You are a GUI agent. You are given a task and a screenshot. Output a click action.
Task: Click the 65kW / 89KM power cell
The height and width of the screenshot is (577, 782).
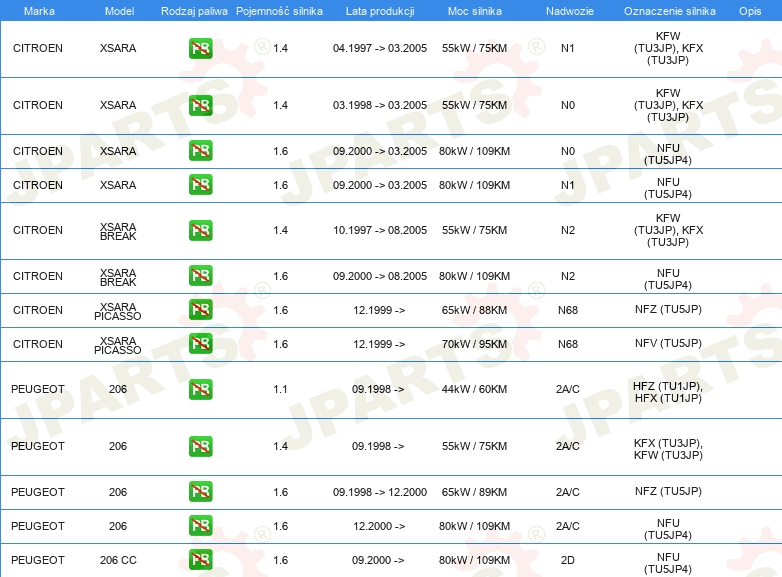pyautogui.click(x=474, y=492)
